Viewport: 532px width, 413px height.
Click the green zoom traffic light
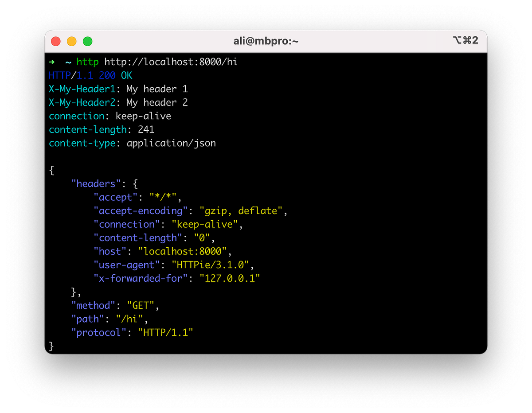(87, 41)
